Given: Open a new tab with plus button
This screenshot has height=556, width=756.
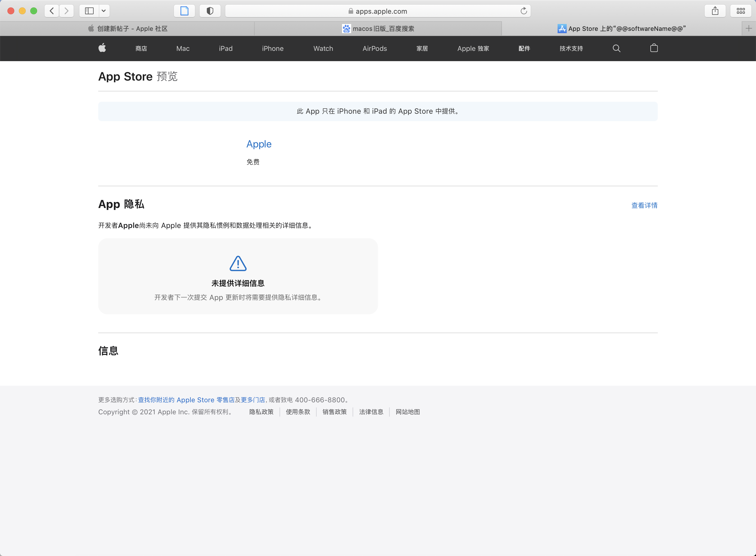Looking at the screenshot, I should click(x=749, y=29).
